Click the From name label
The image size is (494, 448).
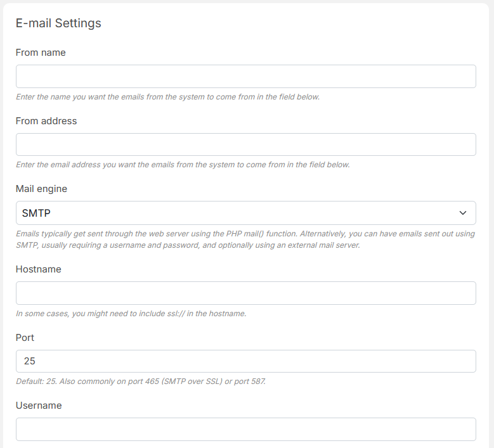(41, 53)
